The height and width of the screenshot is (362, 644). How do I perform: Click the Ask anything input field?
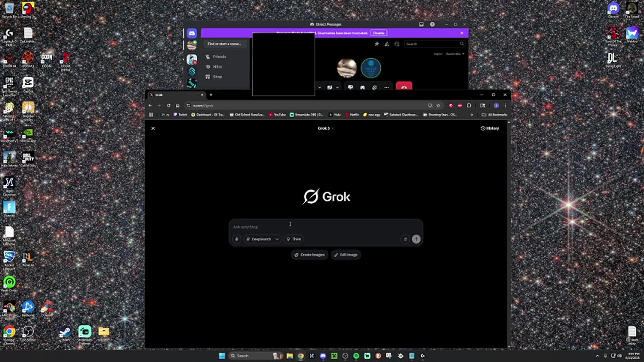[326, 227]
